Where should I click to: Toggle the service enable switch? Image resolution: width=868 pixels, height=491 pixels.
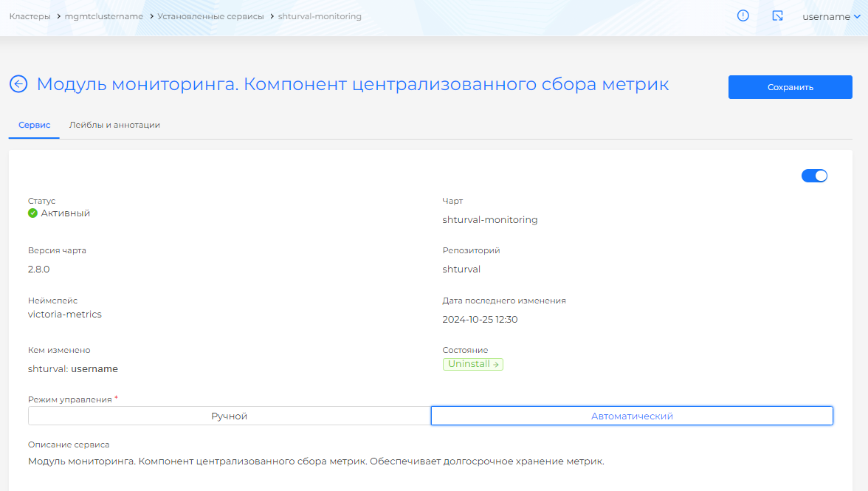[x=814, y=176]
